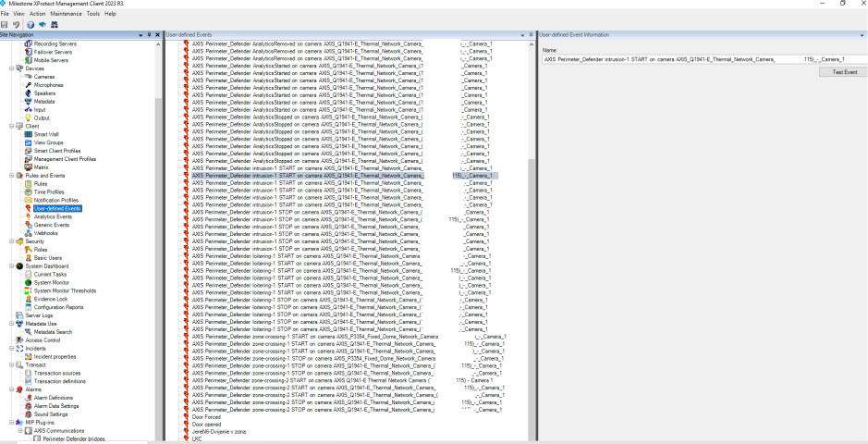The image size is (868, 444).
Task: Open the Cameras node icon
Action: (x=27, y=76)
